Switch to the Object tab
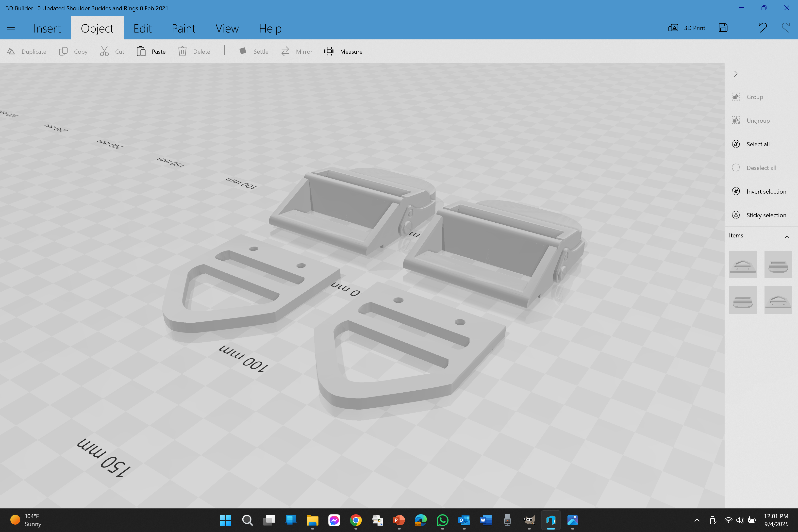798x532 pixels. (97, 29)
